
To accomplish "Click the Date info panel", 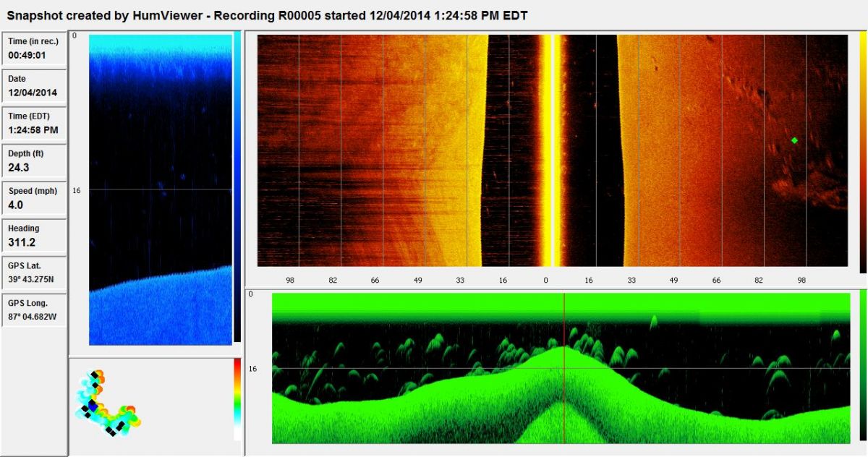I will click(x=33, y=86).
